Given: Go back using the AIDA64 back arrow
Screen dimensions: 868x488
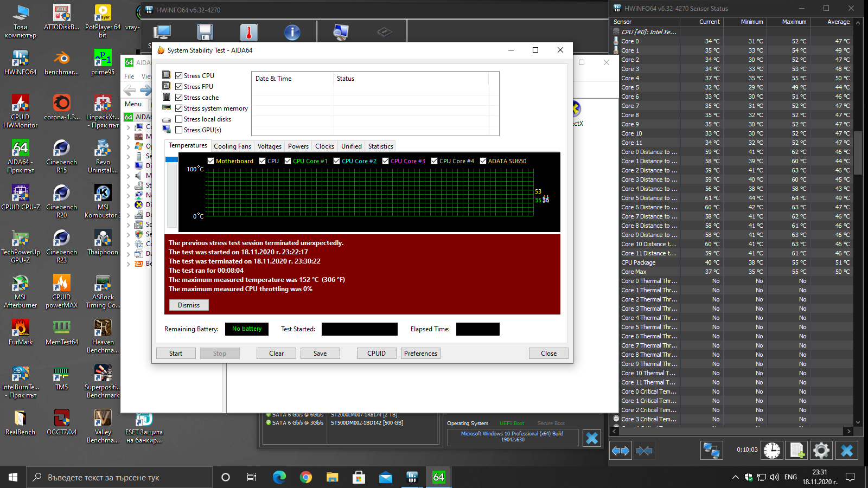Looking at the screenshot, I should 130,90.
